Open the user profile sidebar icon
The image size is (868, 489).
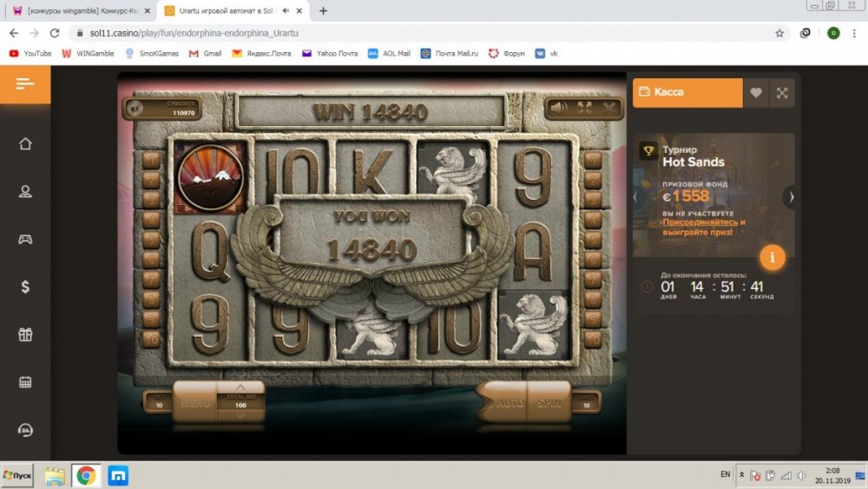point(25,191)
